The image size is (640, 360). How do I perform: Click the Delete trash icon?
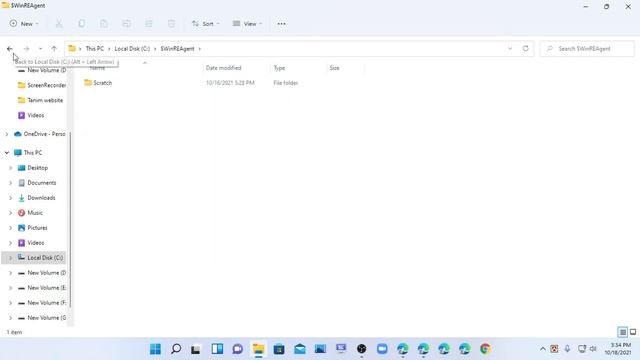(x=171, y=24)
